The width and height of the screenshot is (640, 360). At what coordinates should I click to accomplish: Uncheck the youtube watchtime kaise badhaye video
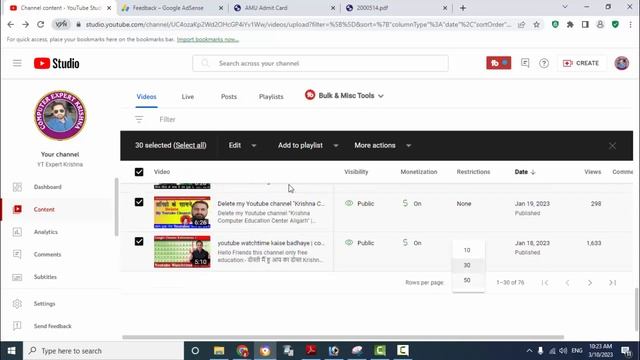click(139, 241)
